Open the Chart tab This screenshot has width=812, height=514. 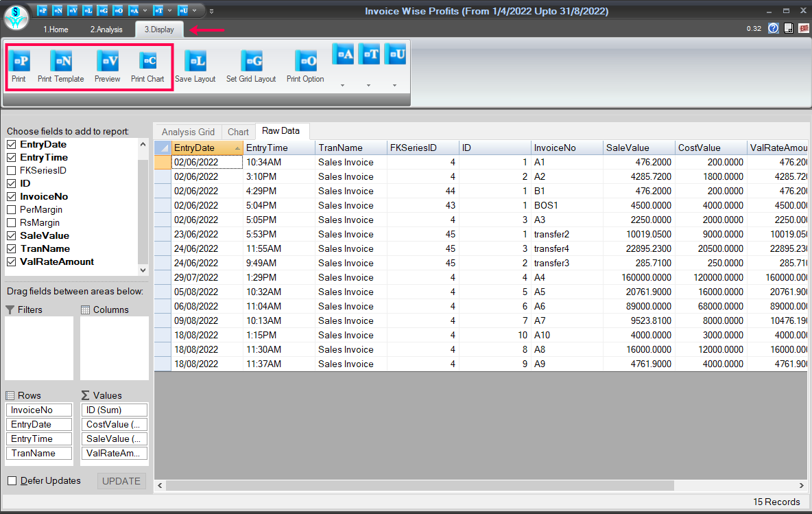pos(238,132)
